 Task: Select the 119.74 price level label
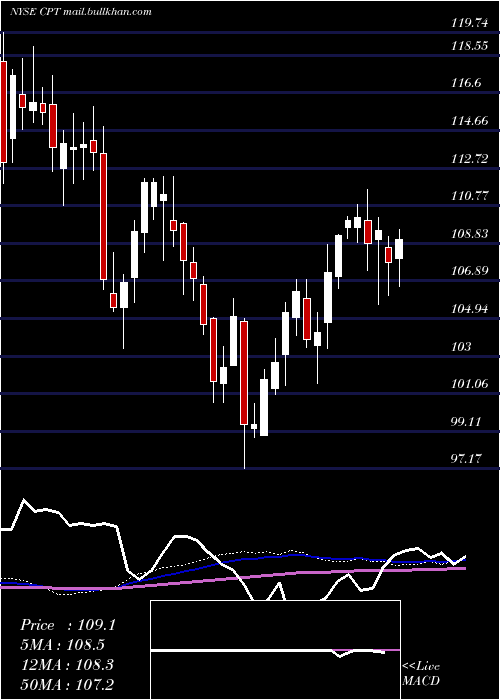coord(469,24)
